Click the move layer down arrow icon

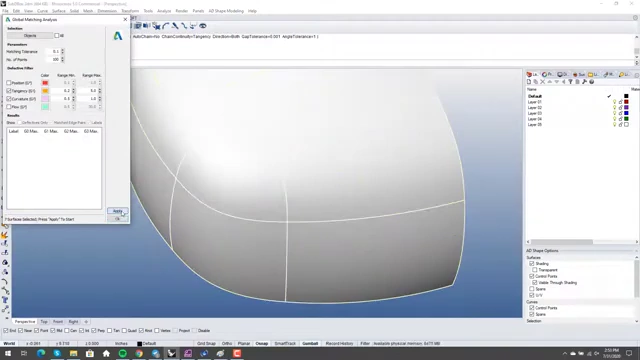[556, 82]
